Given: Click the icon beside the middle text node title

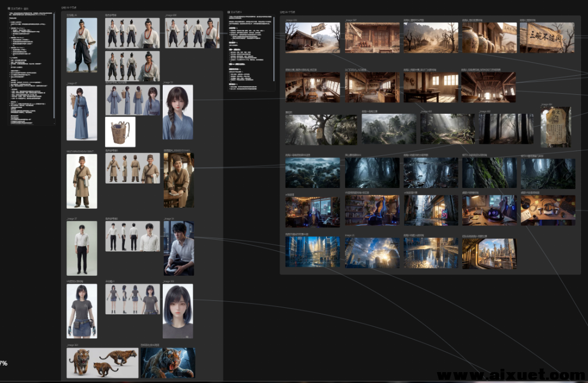Looking at the screenshot, I should pyautogui.click(x=228, y=12).
